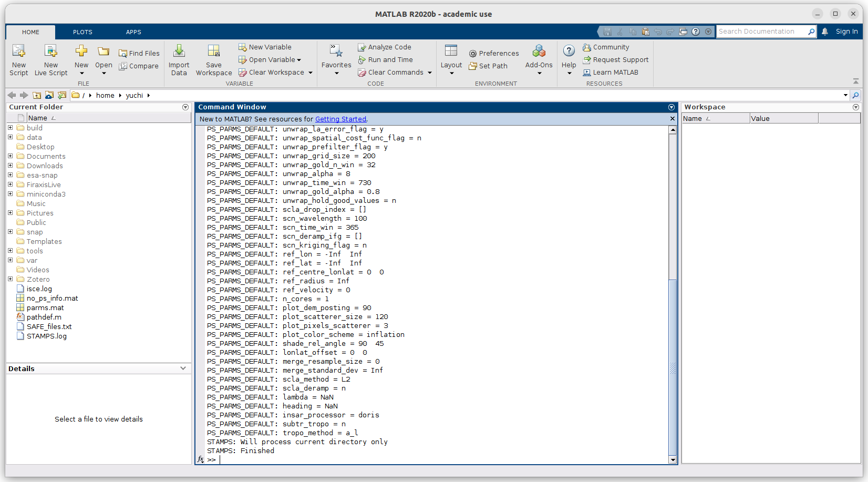This screenshot has width=868, height=482.
Task: Expand the Documents folder
Action: point(10,156)
